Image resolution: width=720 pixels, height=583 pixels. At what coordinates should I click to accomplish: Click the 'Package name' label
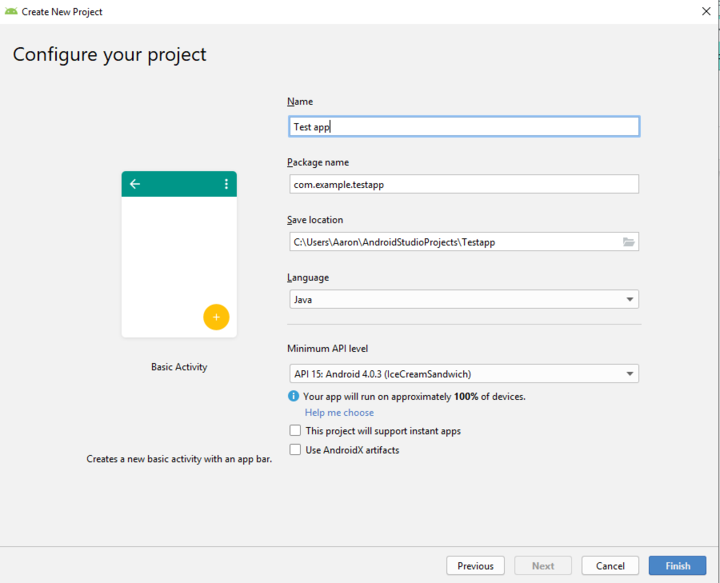tap(318, 163)
